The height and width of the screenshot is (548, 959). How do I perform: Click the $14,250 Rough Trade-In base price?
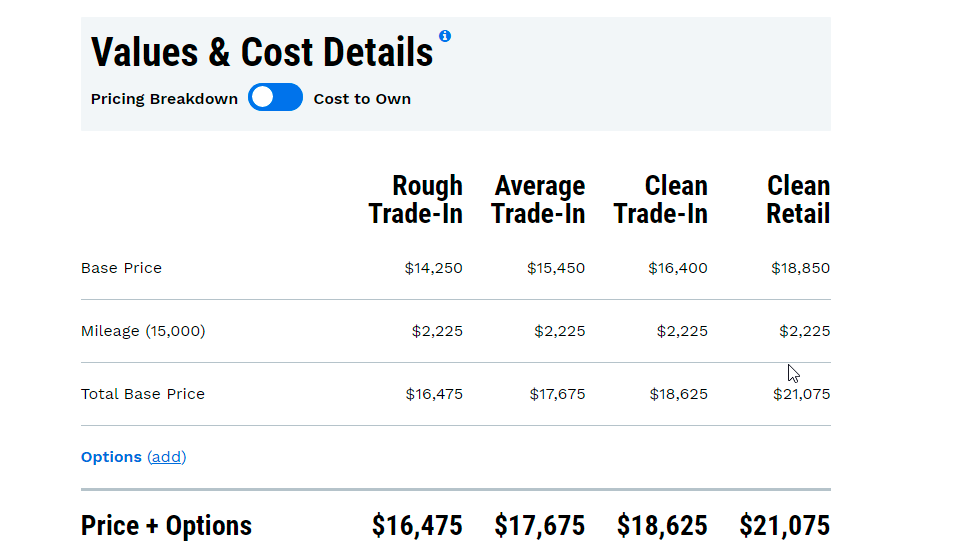[x=434, y=268]
